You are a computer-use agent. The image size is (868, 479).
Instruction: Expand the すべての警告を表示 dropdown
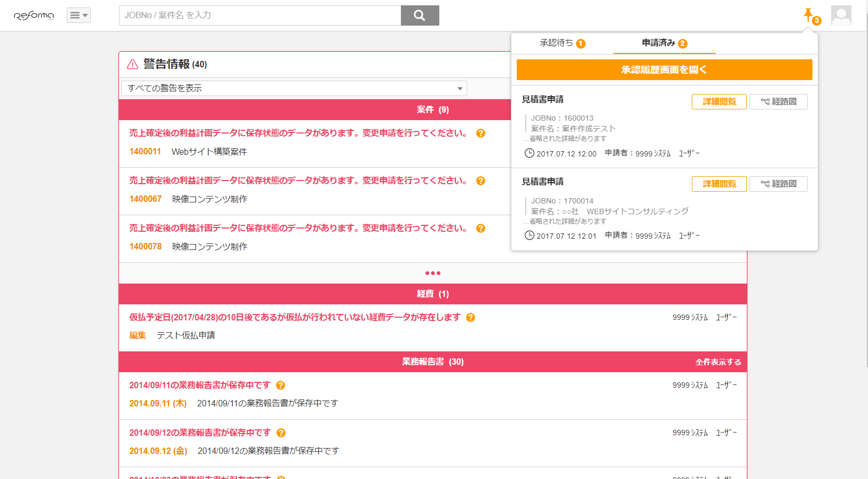tap(294, 89)
